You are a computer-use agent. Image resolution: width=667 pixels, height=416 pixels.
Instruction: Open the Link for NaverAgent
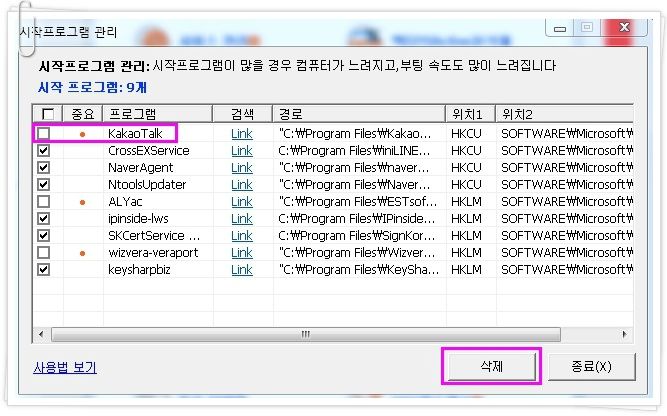(x=242, y=168)
